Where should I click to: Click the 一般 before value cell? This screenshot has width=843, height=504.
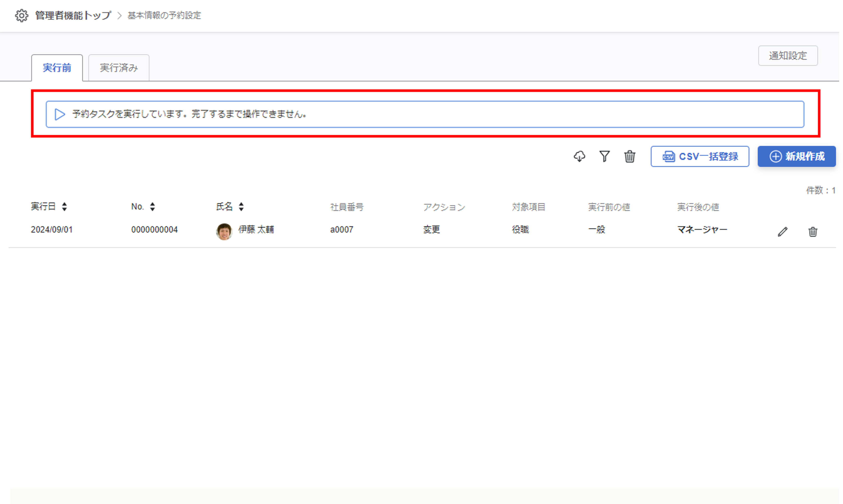click(x=597, y=230)
